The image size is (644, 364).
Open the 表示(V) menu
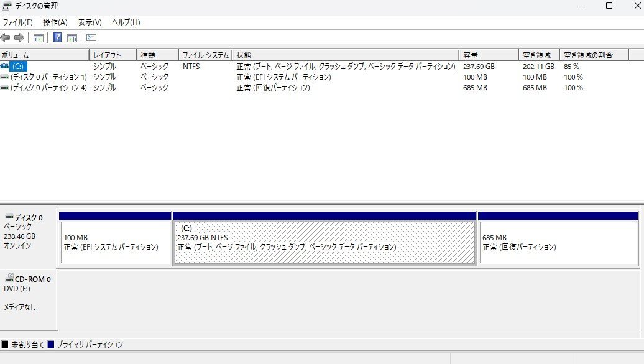coord(90,22)
